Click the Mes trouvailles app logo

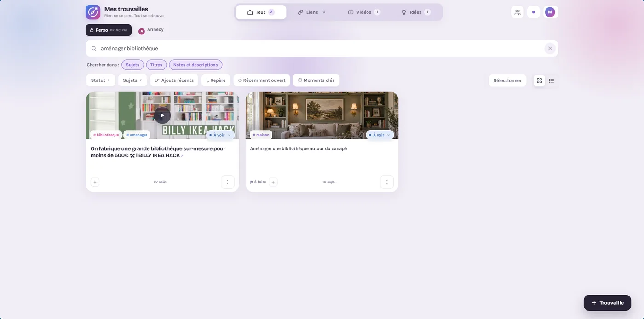pyautogui.click(x=93, y=12)
